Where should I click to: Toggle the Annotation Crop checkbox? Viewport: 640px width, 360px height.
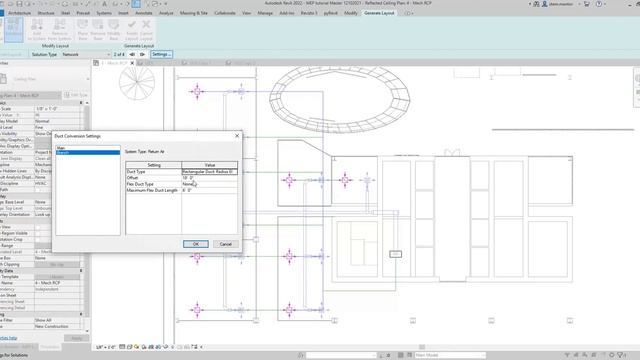tap(38, 239)
